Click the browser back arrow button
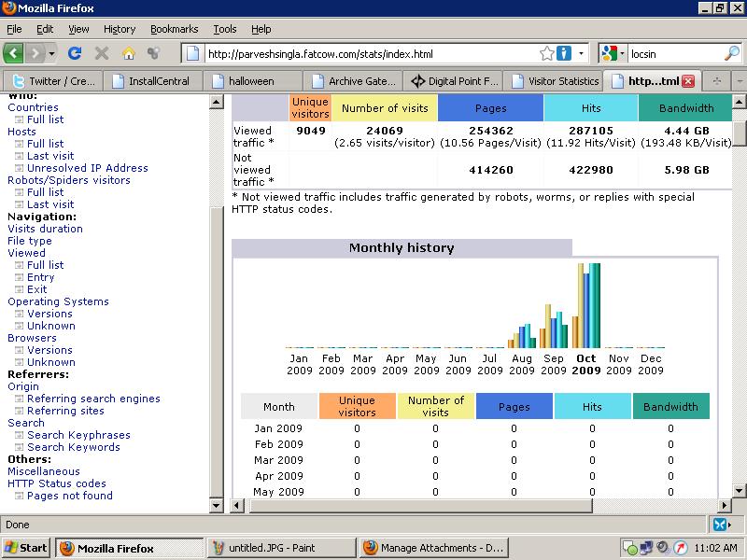Viewport: 747px width, 560px height. tap(13, 53)
